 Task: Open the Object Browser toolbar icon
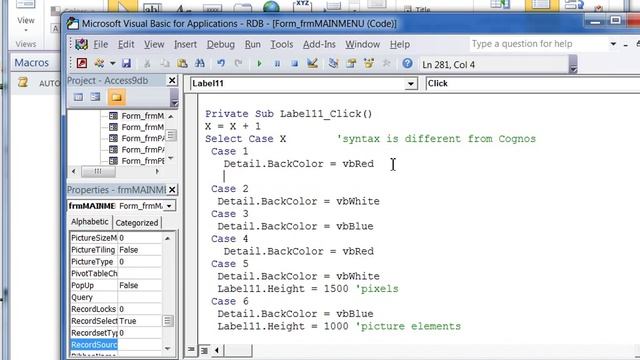(x=369, y=63)
